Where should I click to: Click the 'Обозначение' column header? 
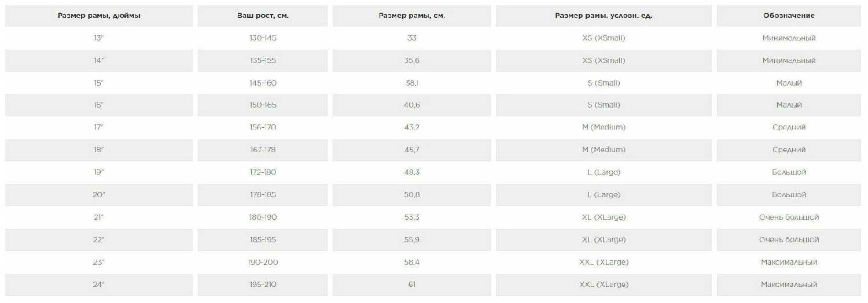pos(789,16)
